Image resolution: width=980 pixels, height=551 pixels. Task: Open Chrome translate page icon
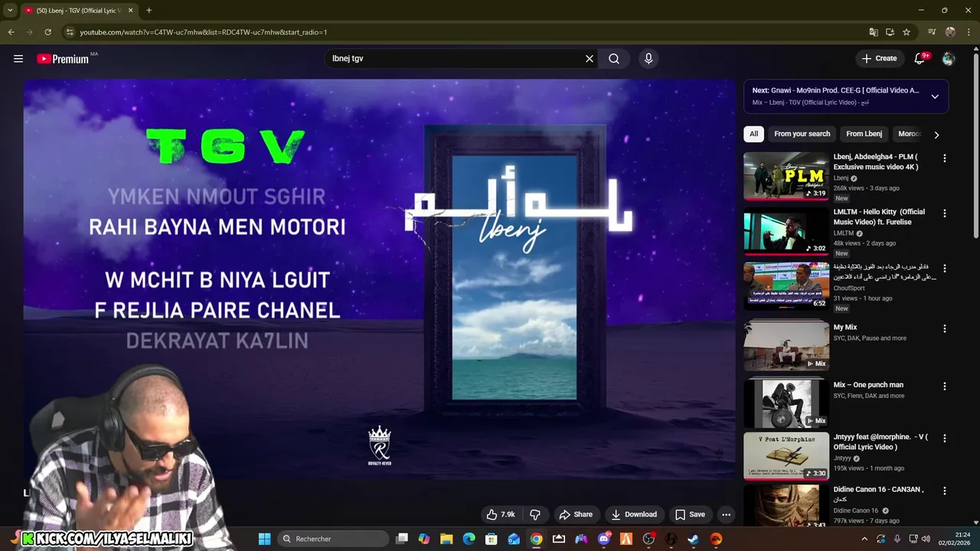tap(874, 32)
